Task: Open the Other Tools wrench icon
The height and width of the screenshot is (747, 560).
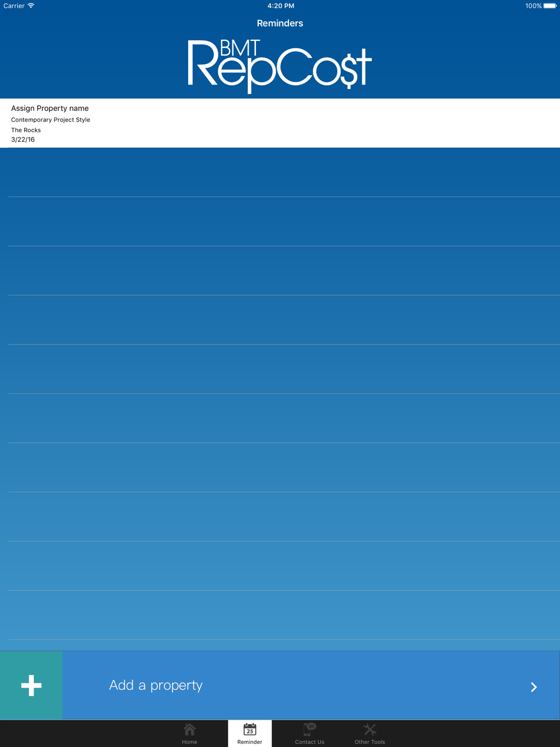Action: pyautogui.click(x=370, y=729)
